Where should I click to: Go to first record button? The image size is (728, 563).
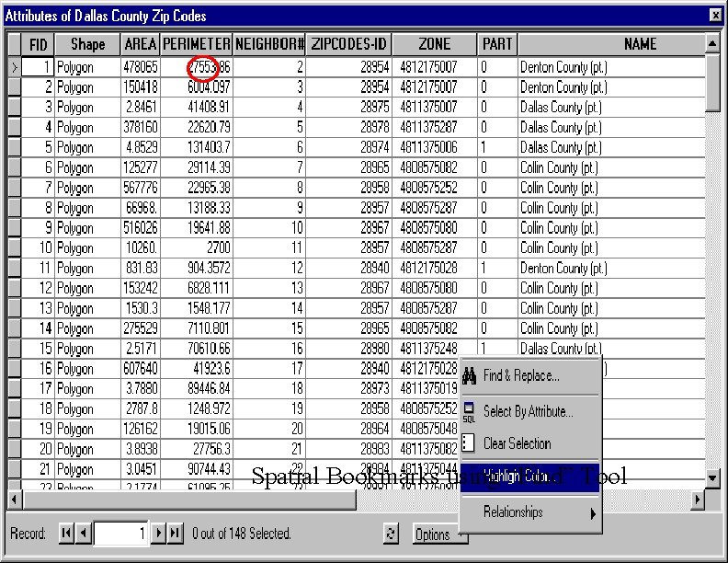click(x=65, y=533)
